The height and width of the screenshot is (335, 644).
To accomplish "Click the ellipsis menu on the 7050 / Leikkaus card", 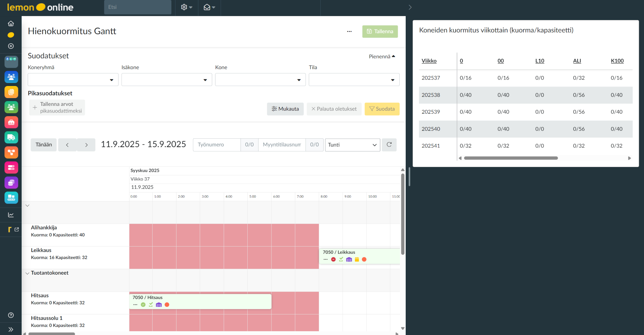I will [x=326, y=259].
